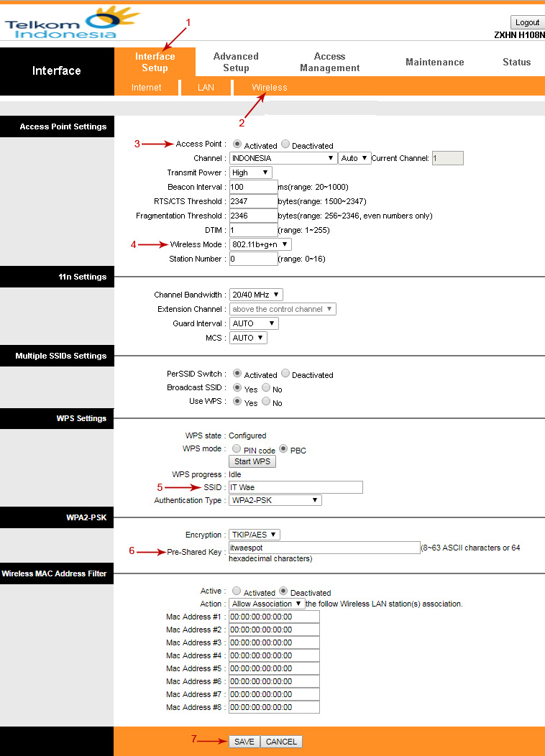Open the Interface Setup tab
Image resolution: width=545 pixels, height=756 pixels.
(x=155, y=63)
